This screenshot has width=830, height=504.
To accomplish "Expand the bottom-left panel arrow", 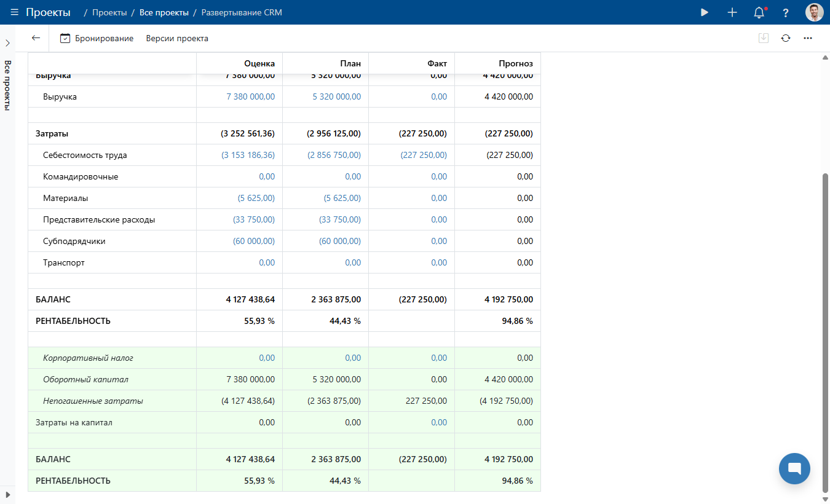I will (x=7, y=495).
